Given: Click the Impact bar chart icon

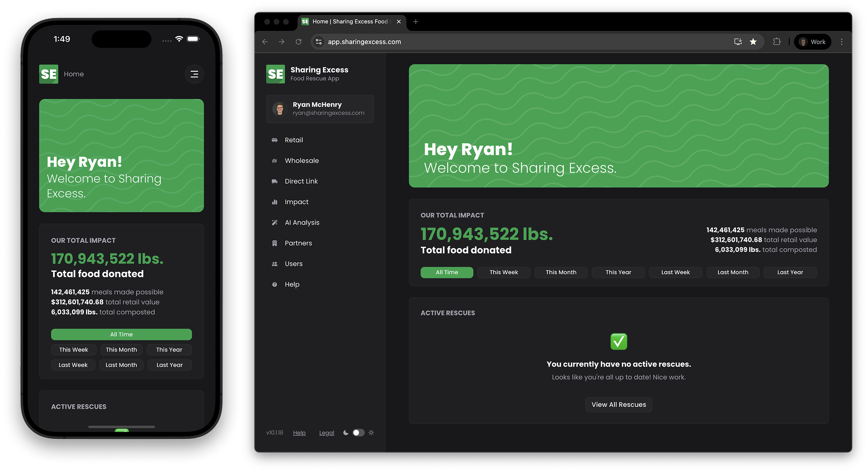Looking at the screenshot, I should click(x=275, y=202).
